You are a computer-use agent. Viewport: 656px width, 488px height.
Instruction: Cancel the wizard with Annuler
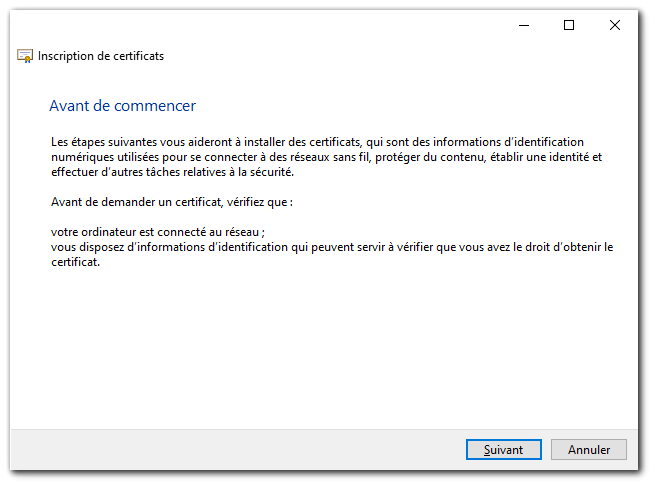tap(589, 449)
